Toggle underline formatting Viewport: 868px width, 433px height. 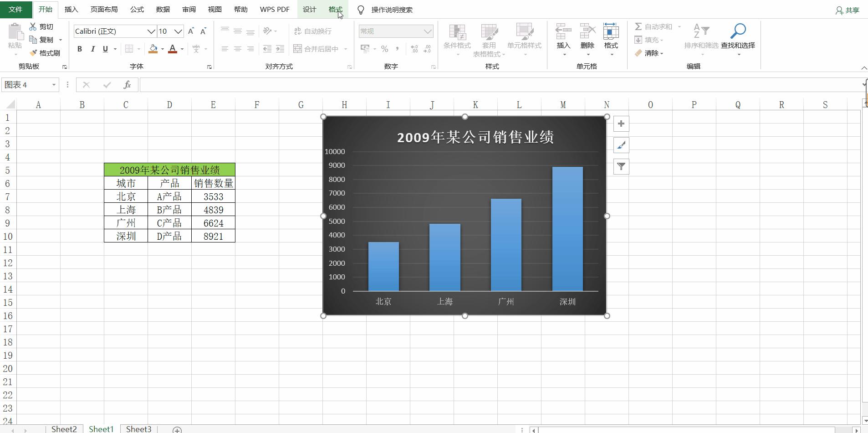[104, 49]
